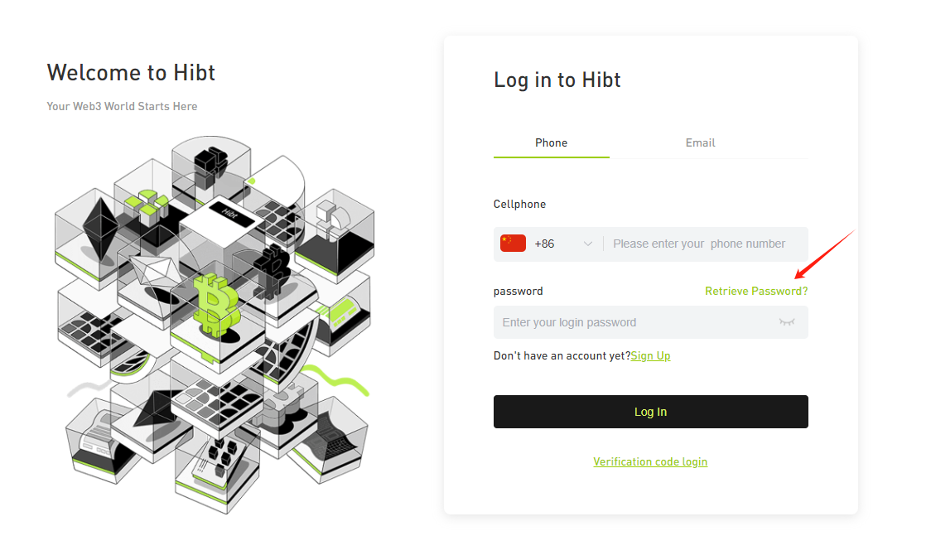Click the black Bitcoin symbol icon
Viewport: 931px width, 560px height.
click(273, 269)
